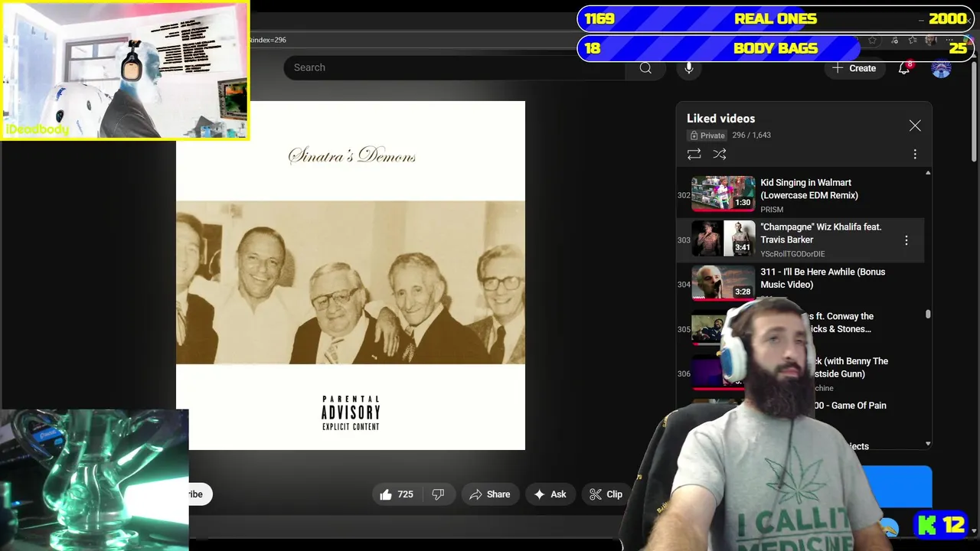Click the Ask button
Image resolution: width=980 pixels, height=551 pixels.
click(x=550, y=494)
